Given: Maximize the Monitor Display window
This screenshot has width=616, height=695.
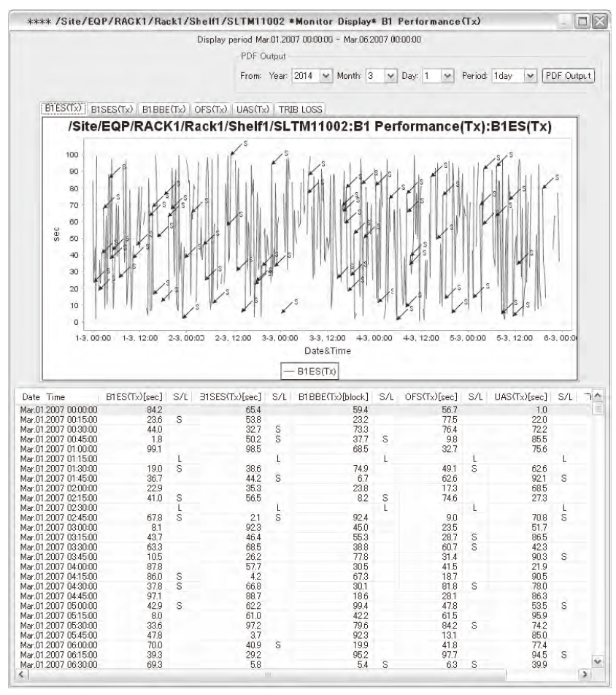Looking at the screenshot, I should pyautogui.click(x=582, y=21).
